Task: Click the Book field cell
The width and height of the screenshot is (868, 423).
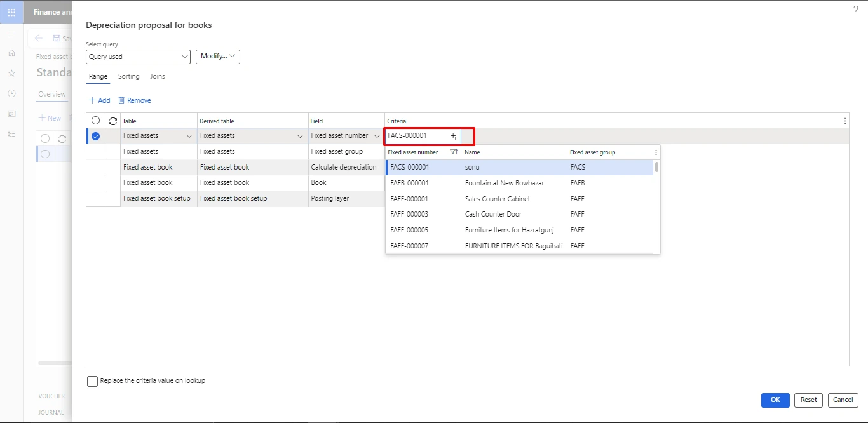Action: (x=346, y=183)
